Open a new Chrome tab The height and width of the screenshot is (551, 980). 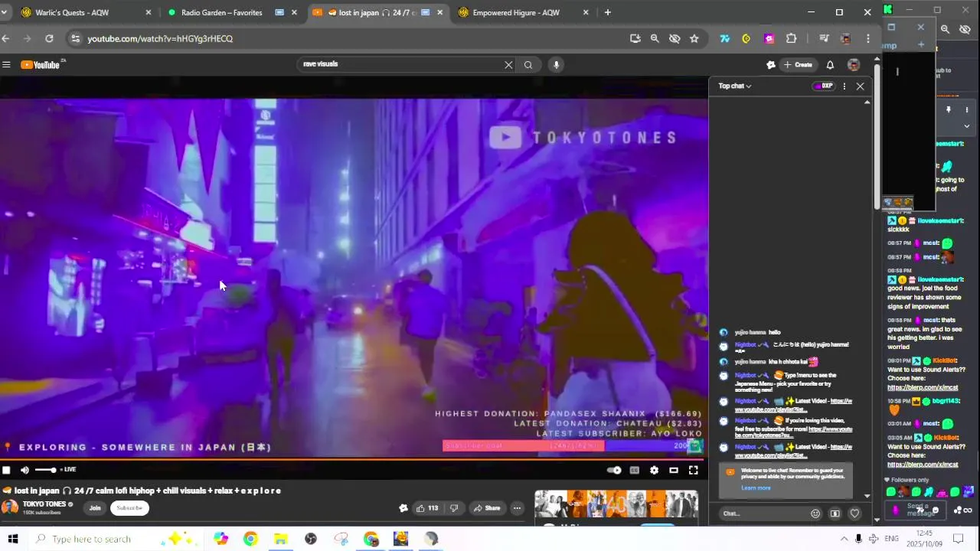(608, 12)
